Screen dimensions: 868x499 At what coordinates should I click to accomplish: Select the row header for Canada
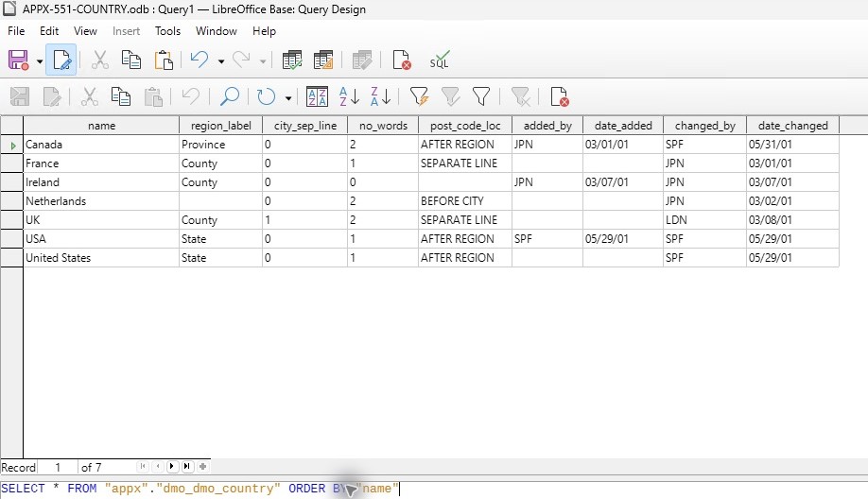[x=11, y=145]
